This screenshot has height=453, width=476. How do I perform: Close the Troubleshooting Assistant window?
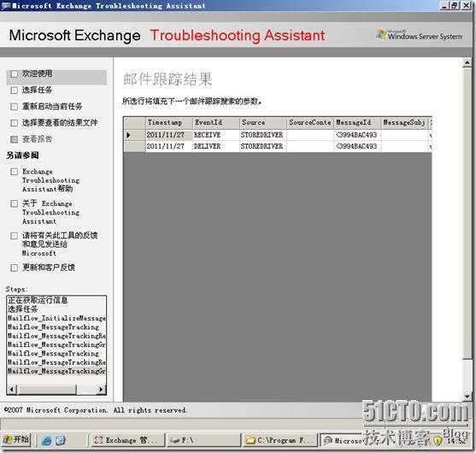[x=466, y=5]
